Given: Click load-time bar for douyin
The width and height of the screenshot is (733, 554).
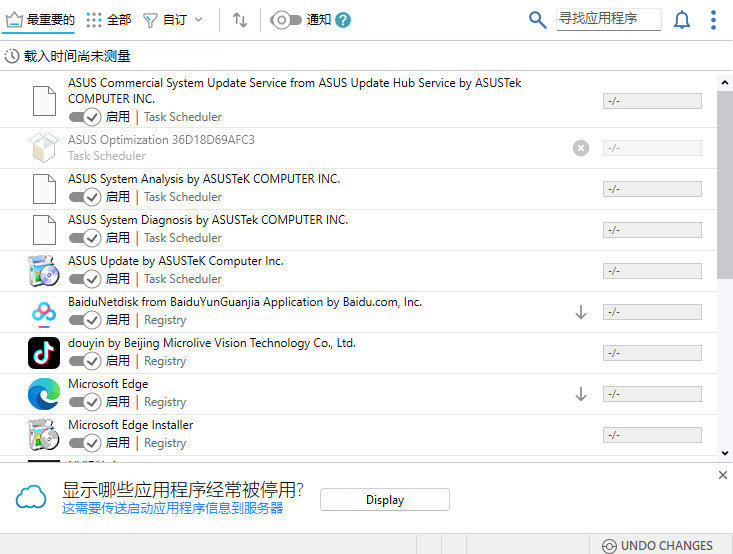Looking at the screenshot, I should (652, 353).
